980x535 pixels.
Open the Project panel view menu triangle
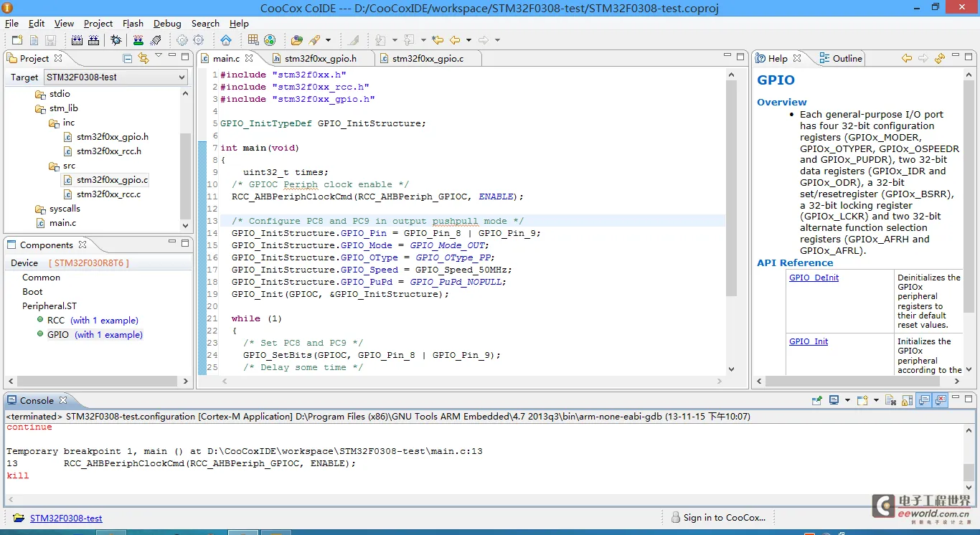159,57
